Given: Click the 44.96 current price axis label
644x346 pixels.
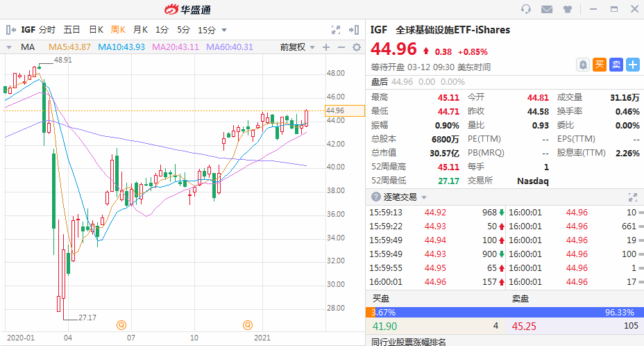Looking at the screenshot, I should tap(345, 110).
